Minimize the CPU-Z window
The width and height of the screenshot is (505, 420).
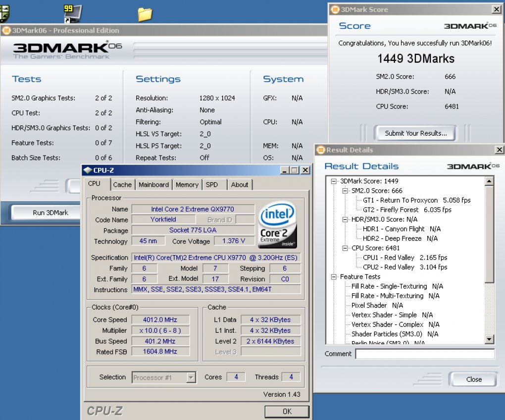tap(284, 170)
